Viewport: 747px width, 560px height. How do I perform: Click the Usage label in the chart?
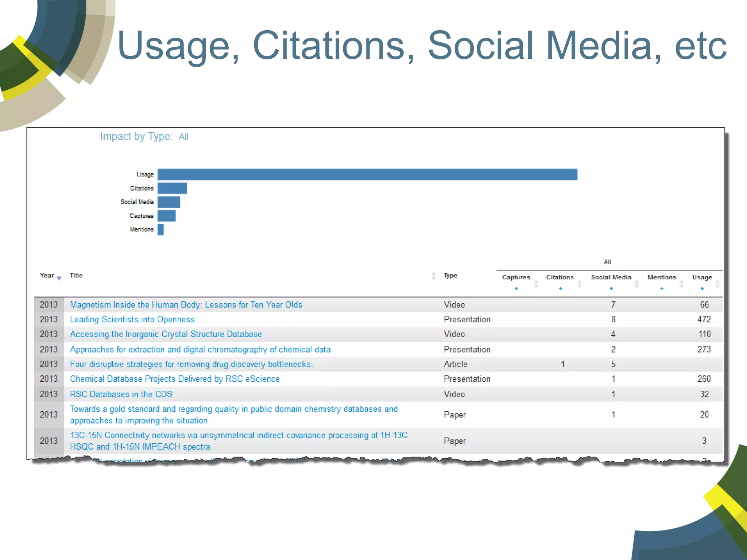(145, 175)
